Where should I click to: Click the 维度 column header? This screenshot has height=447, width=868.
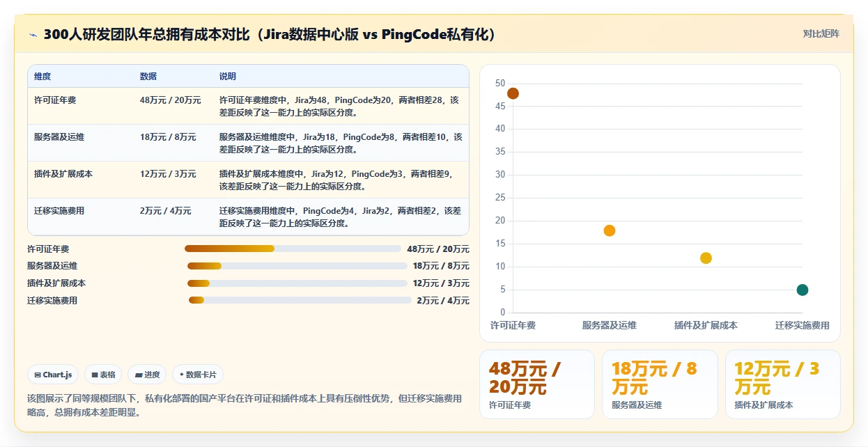click(x=42, y=77)
